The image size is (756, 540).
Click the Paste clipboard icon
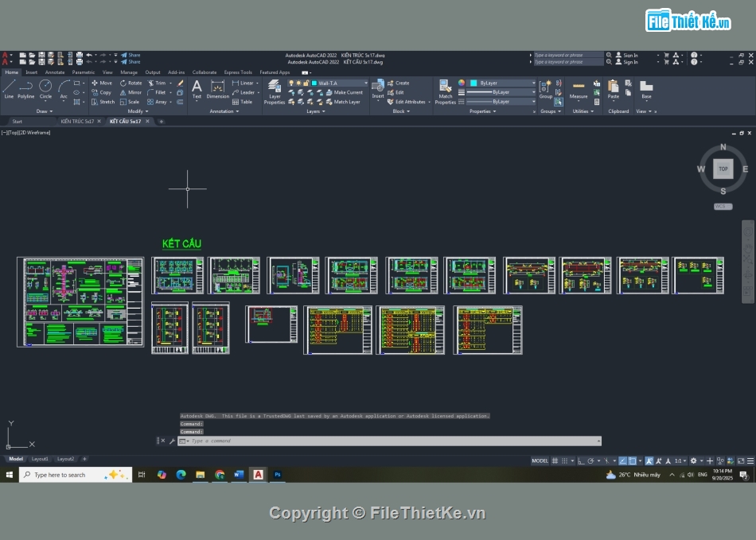tap(613, 88)
